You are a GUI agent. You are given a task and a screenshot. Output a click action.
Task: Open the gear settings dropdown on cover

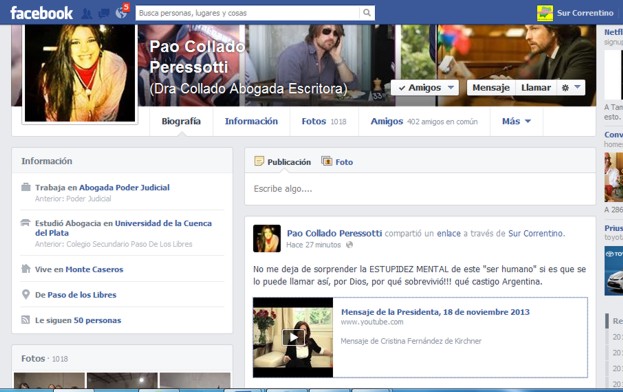coord(571,88)
